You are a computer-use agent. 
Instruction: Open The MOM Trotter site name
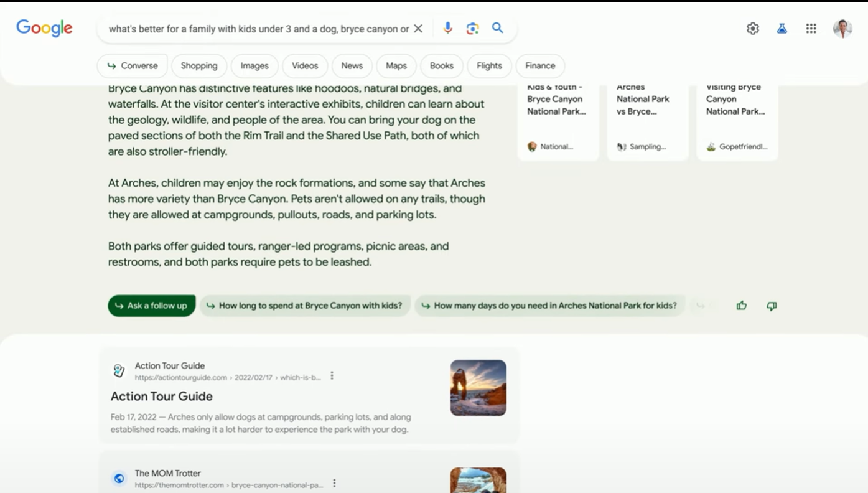[168, 473]
